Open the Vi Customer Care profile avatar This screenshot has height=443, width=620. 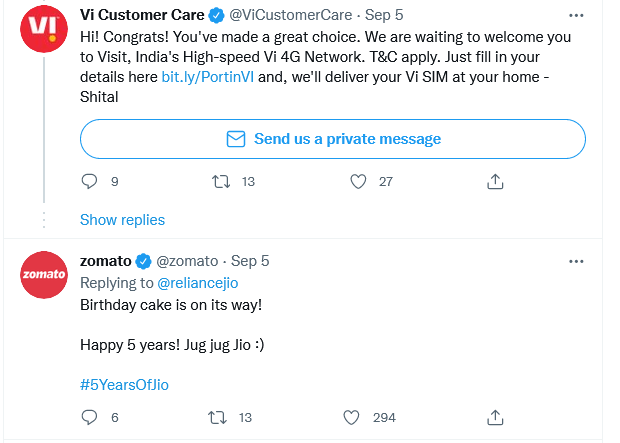[x=44, y=29]
